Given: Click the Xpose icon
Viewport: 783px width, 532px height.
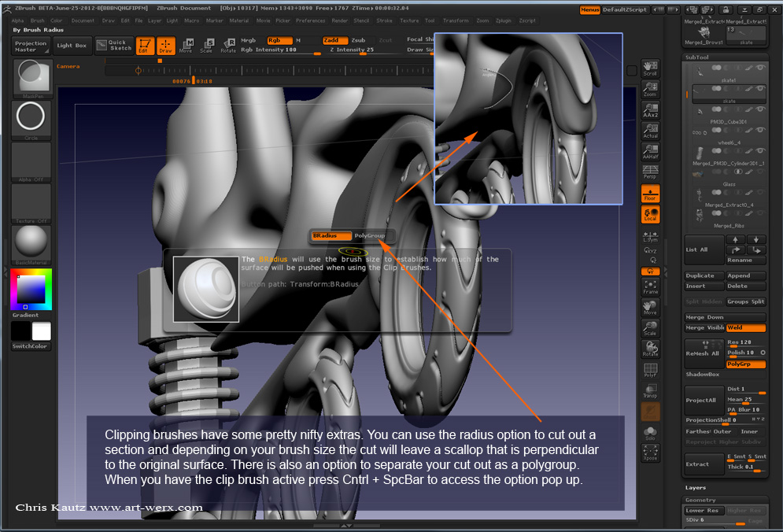Looking at the screenshot, I should tap(650, 453).
